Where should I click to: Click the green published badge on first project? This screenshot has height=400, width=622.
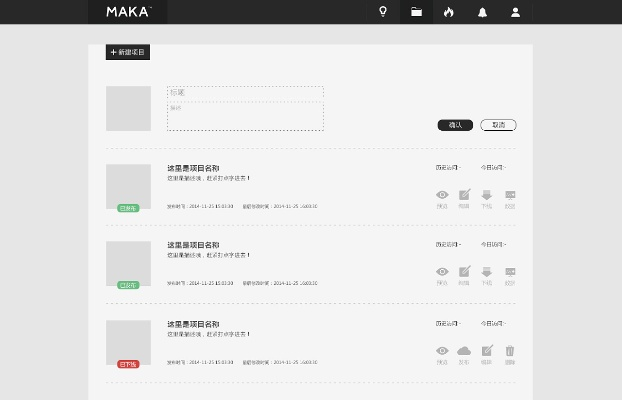pyautogui.click(x=128, y=208)
